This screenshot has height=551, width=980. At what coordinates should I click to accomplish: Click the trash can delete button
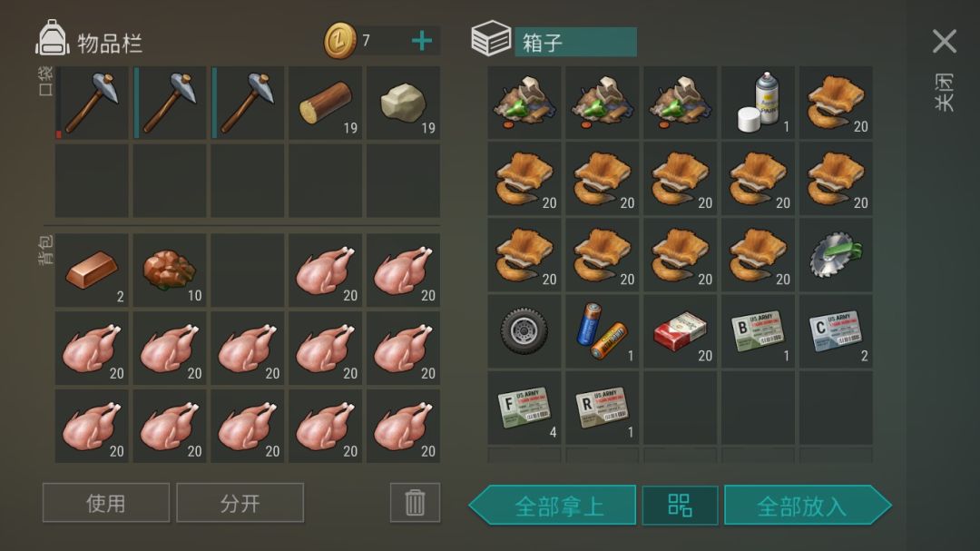(x=415, y=502)
